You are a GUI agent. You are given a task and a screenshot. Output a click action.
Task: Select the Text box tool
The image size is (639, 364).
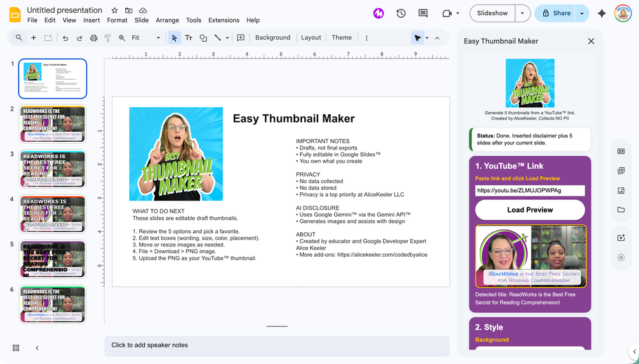pos(189,38)
